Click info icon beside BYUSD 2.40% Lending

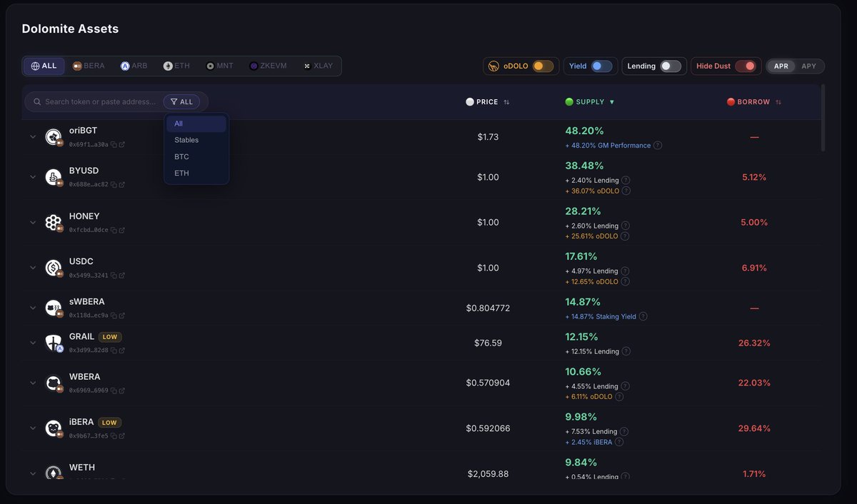[626, 180]
